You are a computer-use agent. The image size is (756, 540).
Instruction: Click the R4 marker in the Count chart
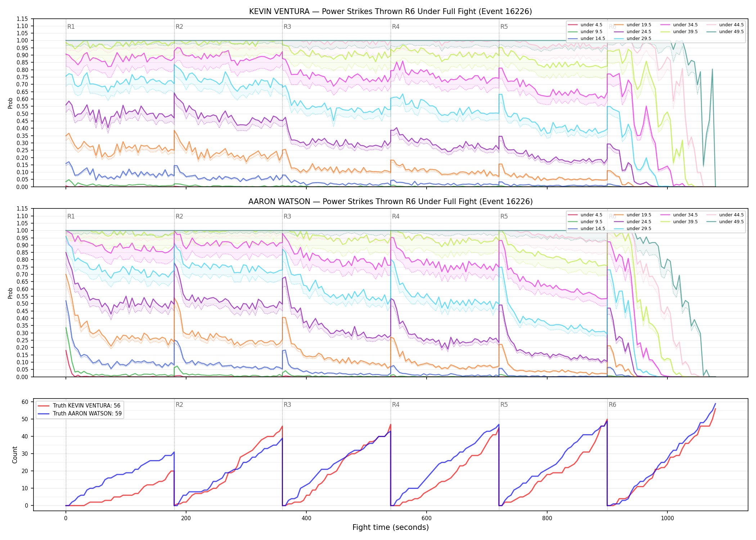396,405
